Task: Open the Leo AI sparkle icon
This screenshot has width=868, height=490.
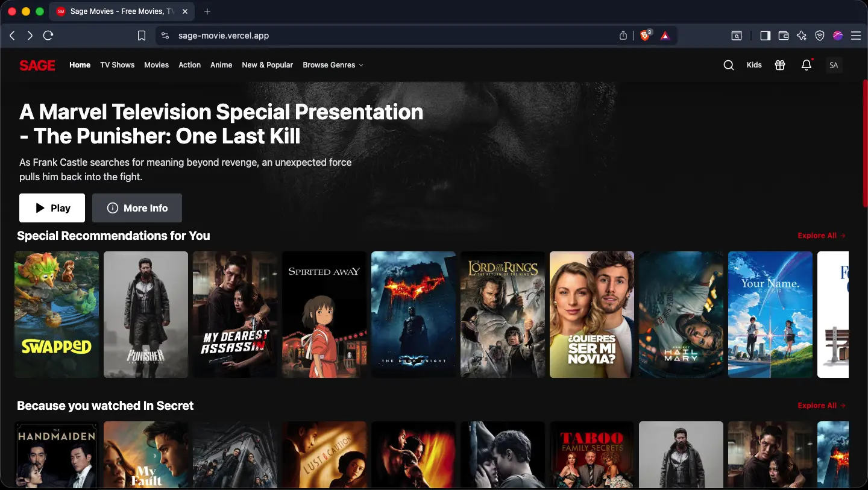Action: (x=802, y=36)
